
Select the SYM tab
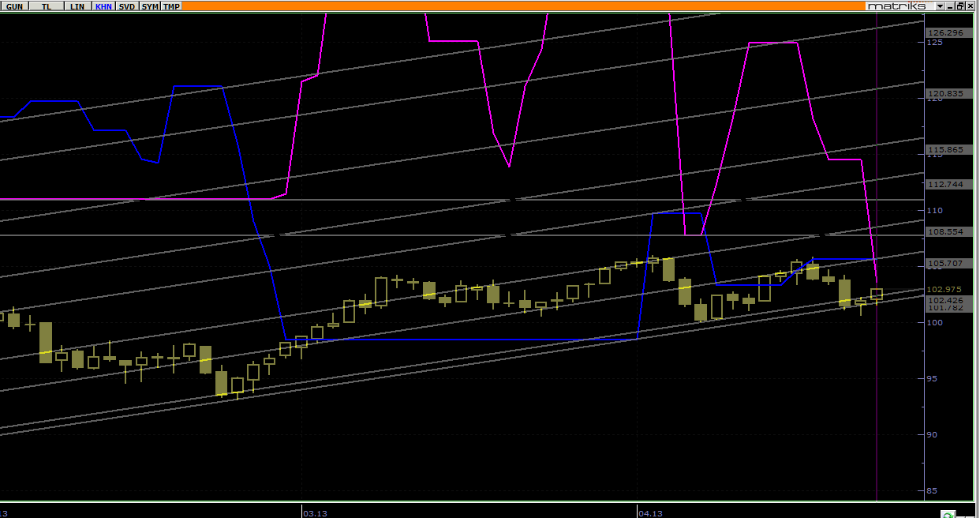(149, 6)
